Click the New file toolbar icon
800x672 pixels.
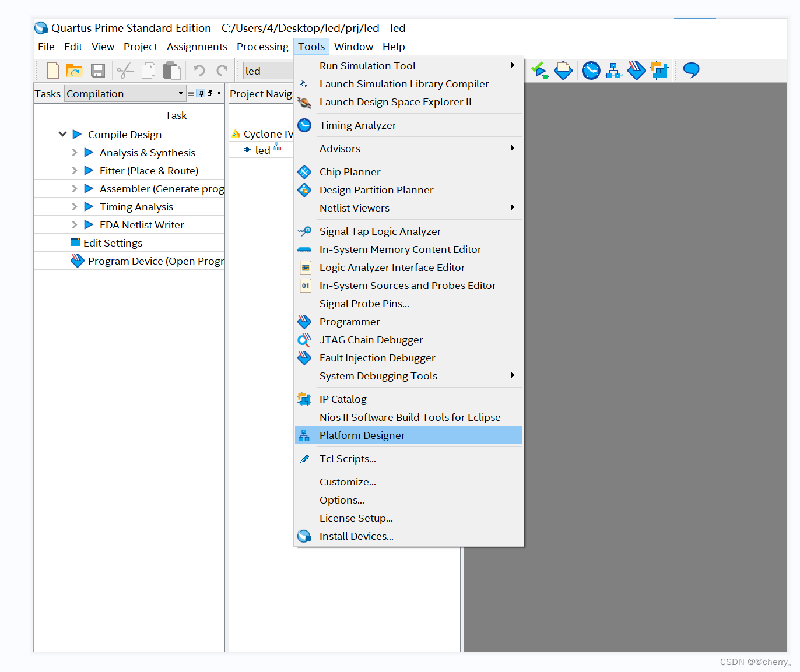point(53,71)
